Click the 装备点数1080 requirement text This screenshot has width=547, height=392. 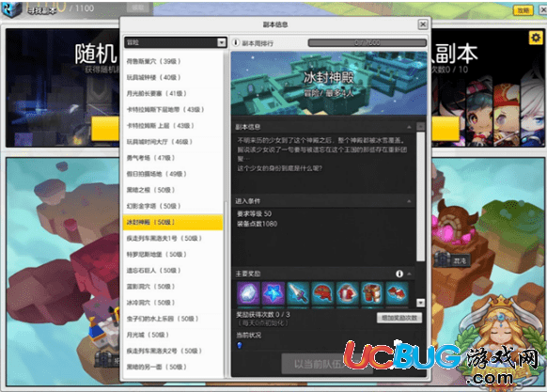click(x=258, y=224)
